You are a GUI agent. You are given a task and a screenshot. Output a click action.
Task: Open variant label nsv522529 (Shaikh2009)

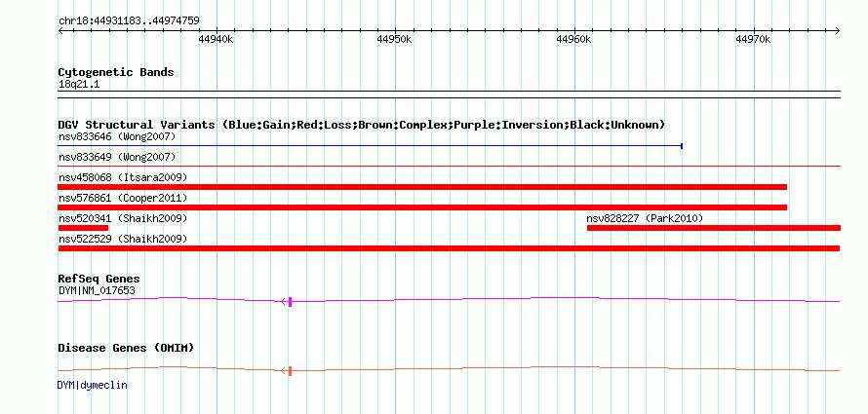(x=123, y=239)
